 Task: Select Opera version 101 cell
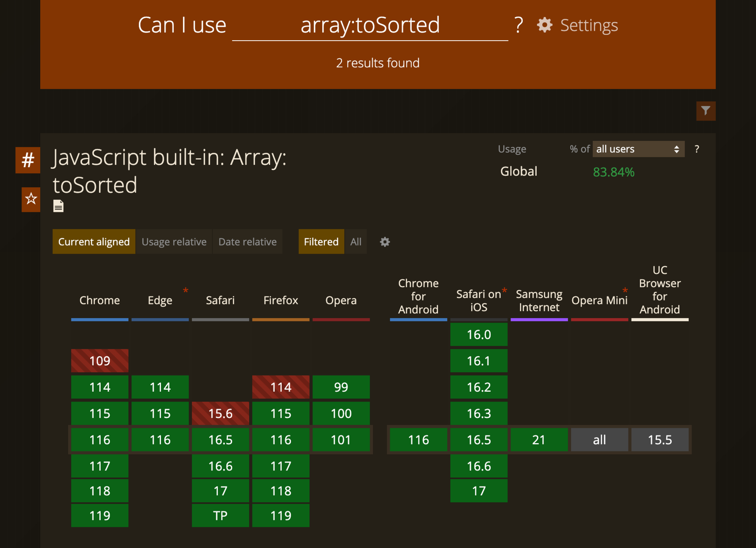click(x=341, y=440)
